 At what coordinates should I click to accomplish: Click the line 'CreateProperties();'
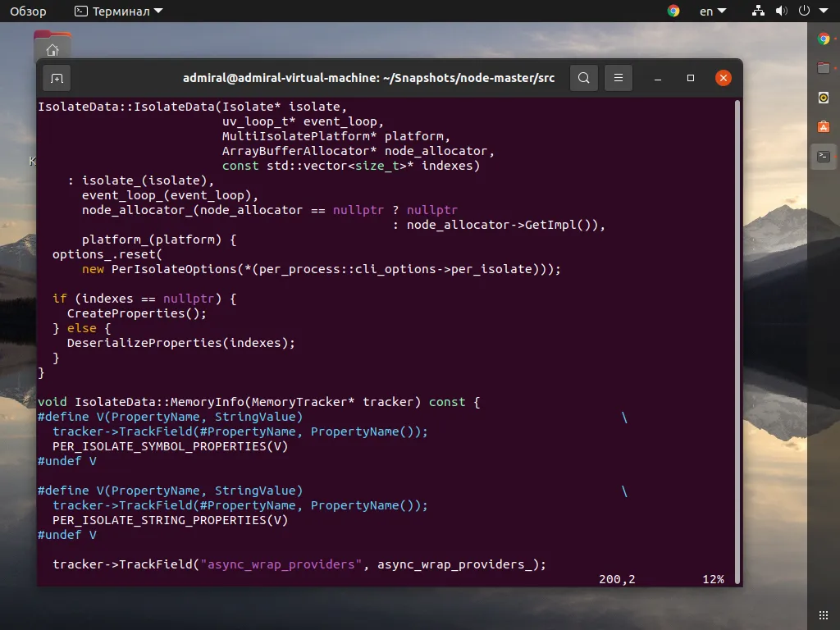pyautogui.click(x=137, y=313)
